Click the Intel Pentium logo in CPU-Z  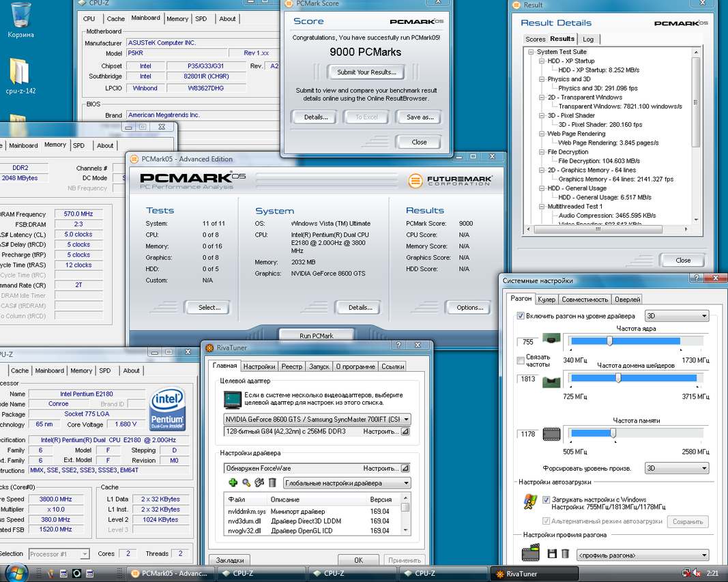[168, 409]
